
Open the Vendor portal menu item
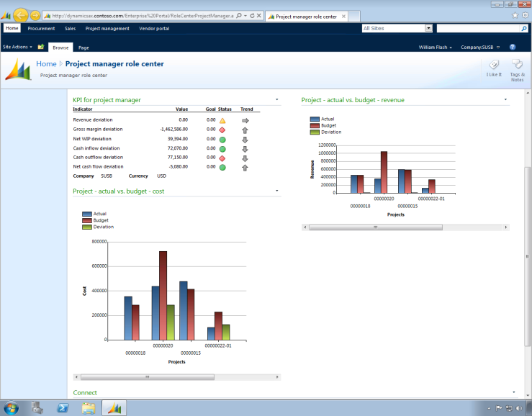click(x=154, y=29)
